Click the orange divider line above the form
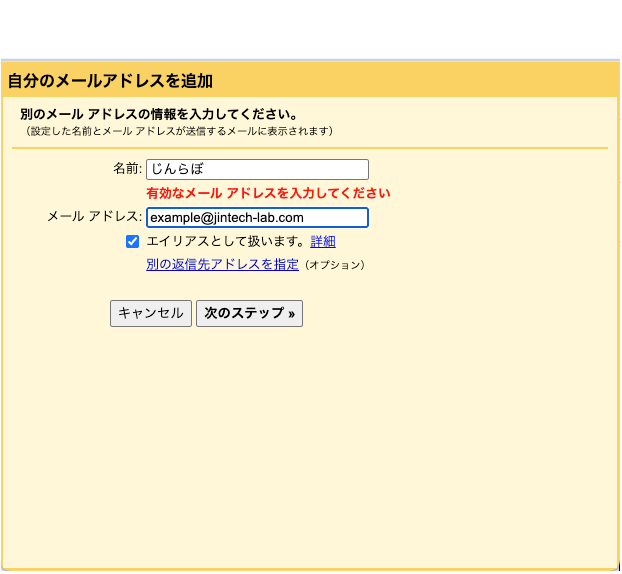 pyautogui.click(x=310, y=148)
